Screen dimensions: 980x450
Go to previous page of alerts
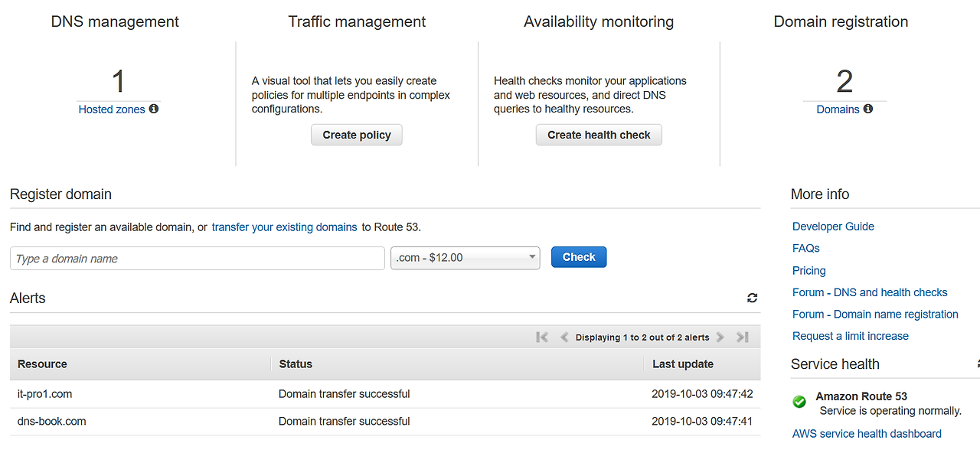pyautogui.click(x=564, y=337)
